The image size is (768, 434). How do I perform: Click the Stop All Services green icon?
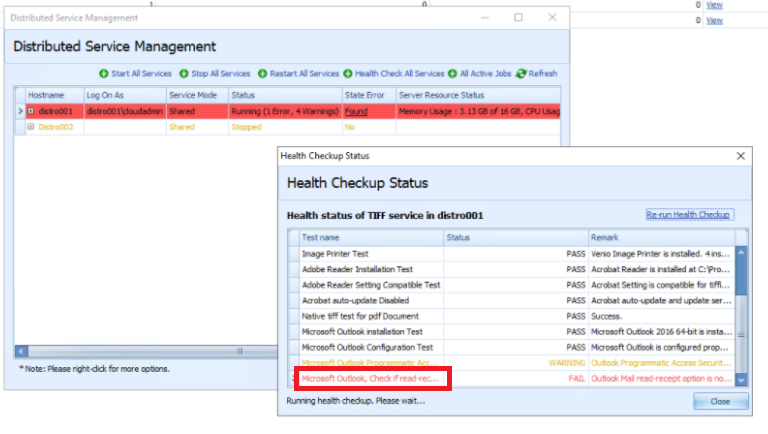click(x=184, y=73)
